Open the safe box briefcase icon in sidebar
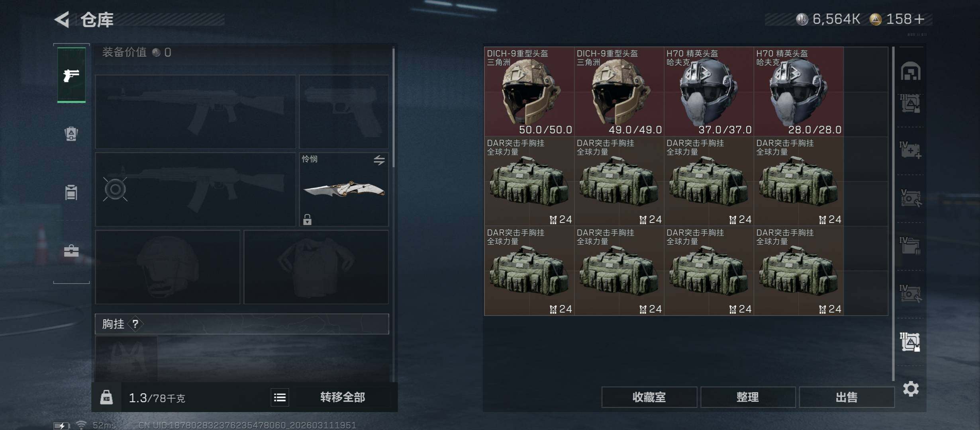 pos(71,251)
